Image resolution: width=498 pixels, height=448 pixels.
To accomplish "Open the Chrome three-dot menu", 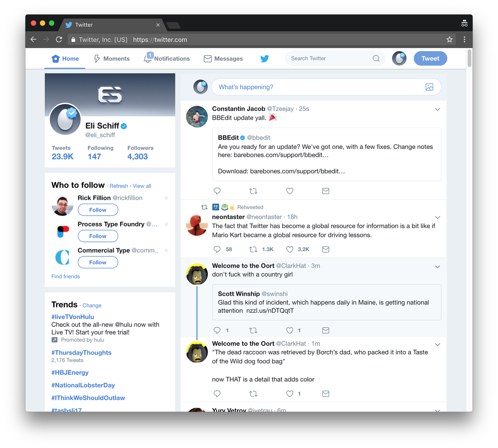I will [x=464, y=39].
